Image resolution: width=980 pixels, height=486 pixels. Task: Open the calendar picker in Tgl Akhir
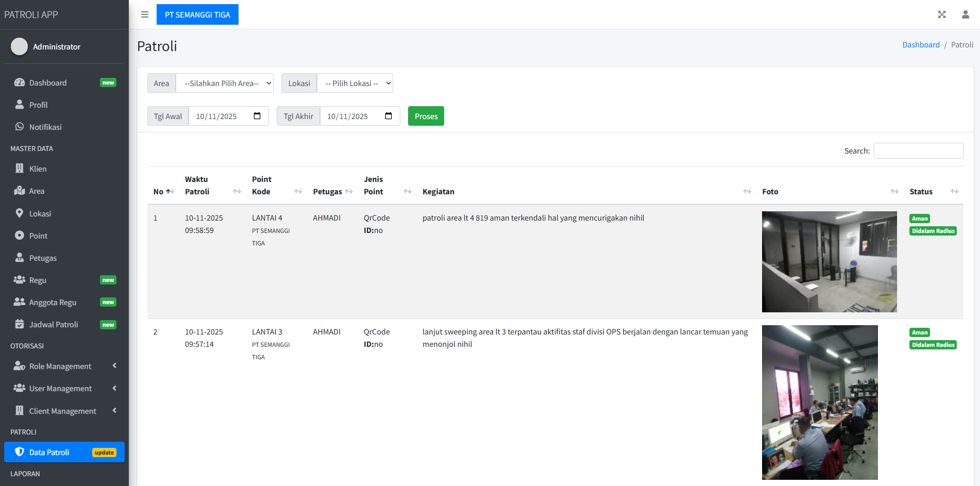[x=388, y=116]
